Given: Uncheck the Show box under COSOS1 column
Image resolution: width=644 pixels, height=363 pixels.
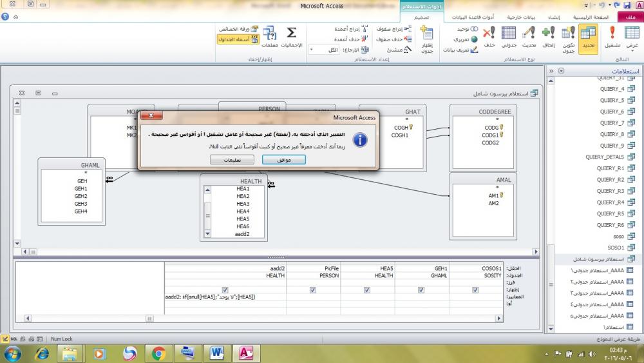Looking at the screenshot, I should (475, 290).
